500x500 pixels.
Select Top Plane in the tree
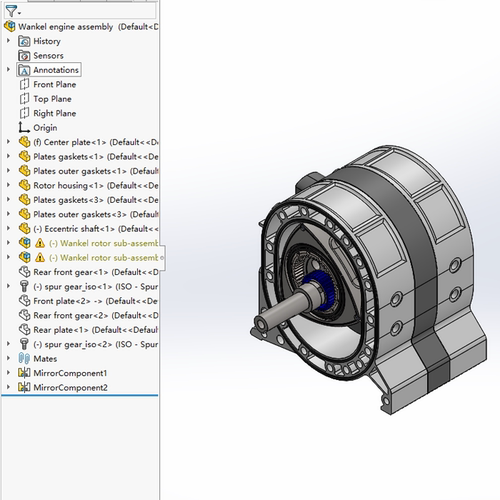click(52, 99)
